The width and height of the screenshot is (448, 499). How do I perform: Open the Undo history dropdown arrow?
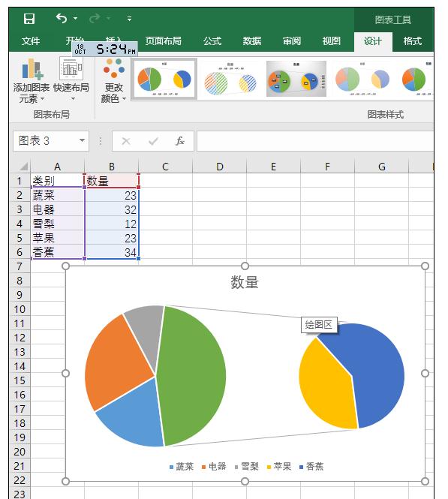(75, 19)
